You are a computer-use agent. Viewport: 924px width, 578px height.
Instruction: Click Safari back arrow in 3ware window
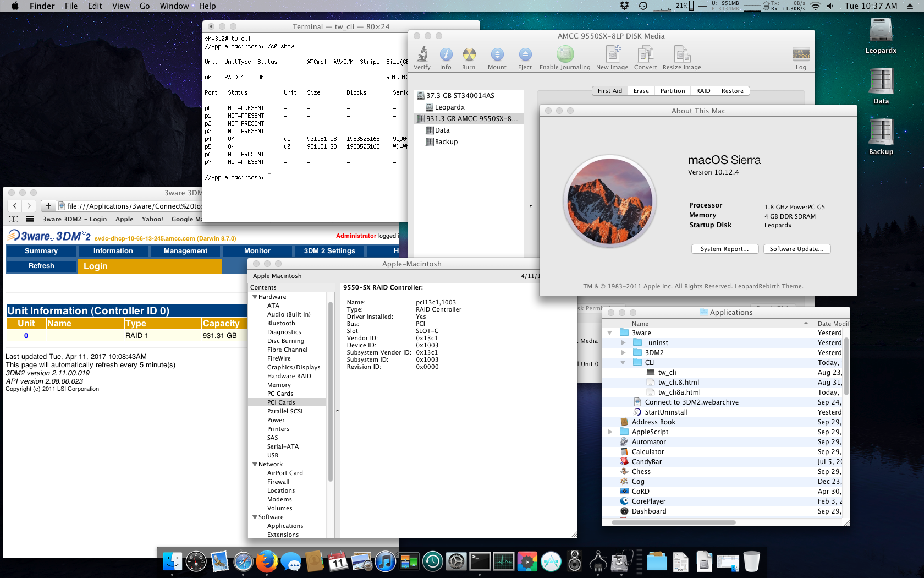pyautogui.click(x=15, y=206)
